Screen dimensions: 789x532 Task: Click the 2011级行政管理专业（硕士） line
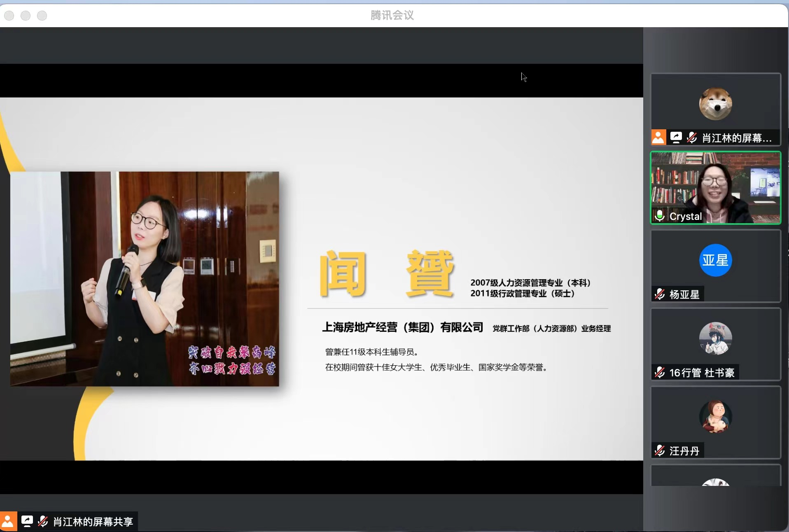523,293
